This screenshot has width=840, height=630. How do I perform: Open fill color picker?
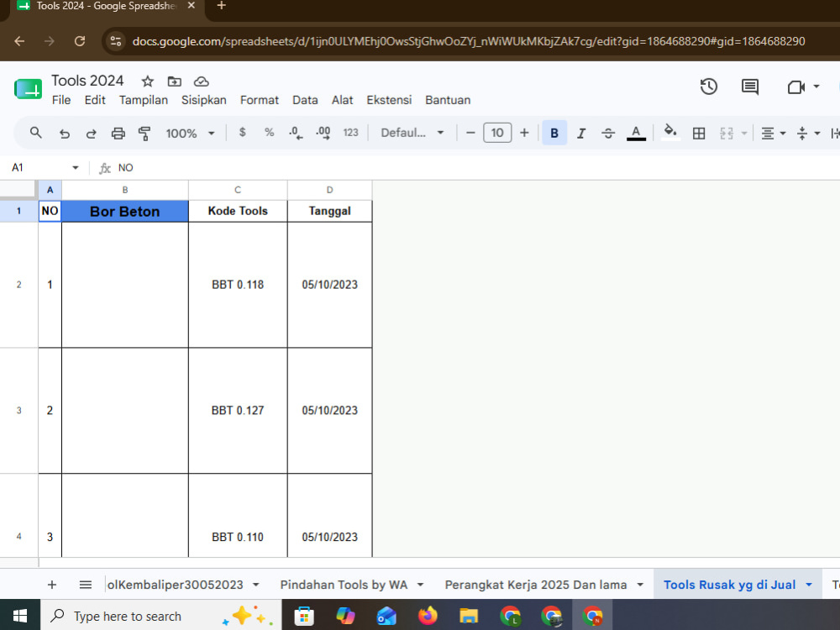click(670, 133)
